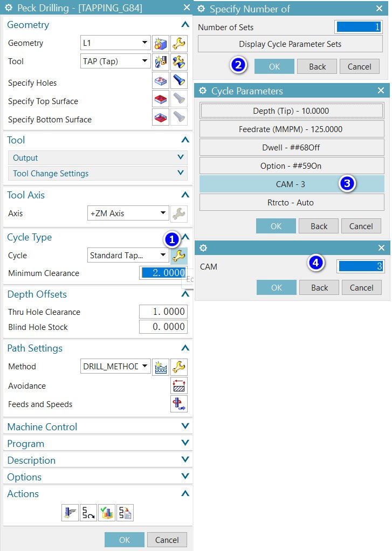Expand the Description section
Viewport: 392px width, 551px height.
(x=98, y=460)
